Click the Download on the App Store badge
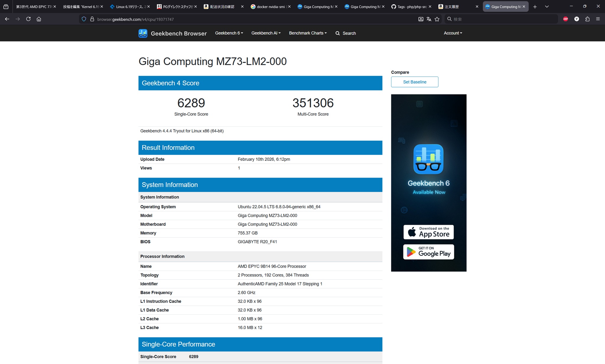The width and height of the screenshot is (605, 364). 428,232
